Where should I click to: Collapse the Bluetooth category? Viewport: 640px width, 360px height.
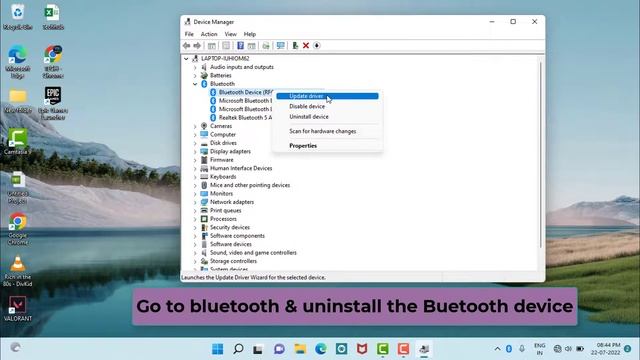(195, 84)
